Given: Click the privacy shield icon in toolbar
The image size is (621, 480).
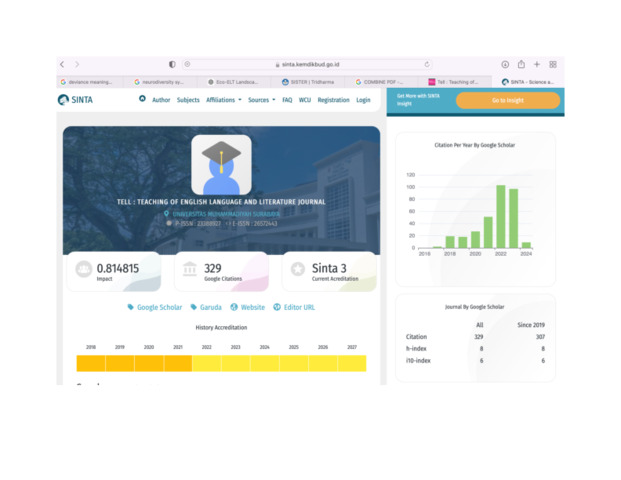Looking at the screenshot, I should 172,64.
